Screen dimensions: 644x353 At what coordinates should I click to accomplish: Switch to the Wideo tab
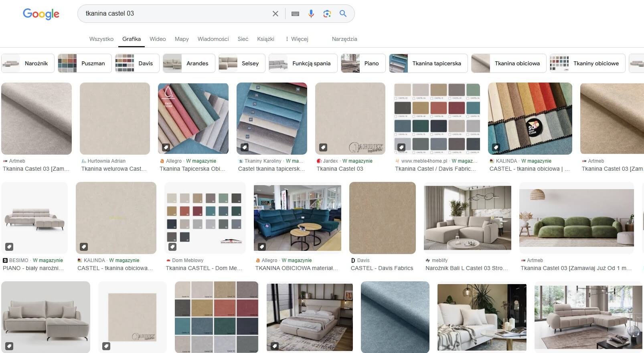158,39
